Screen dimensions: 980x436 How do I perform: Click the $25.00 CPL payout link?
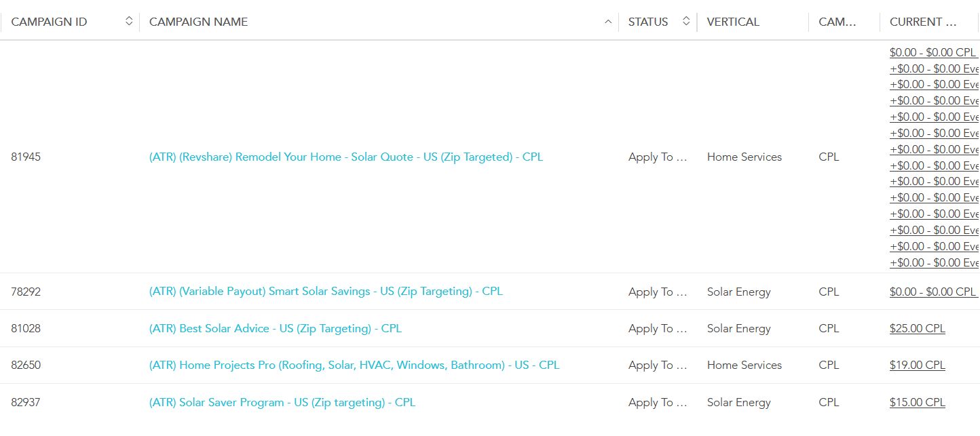pos(917,328)
